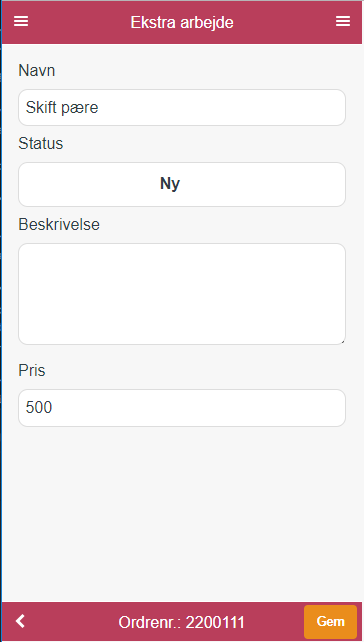Click the Beskrivelse label text
This screenshot has width=364, height=642.
click(x=59, y=224)
